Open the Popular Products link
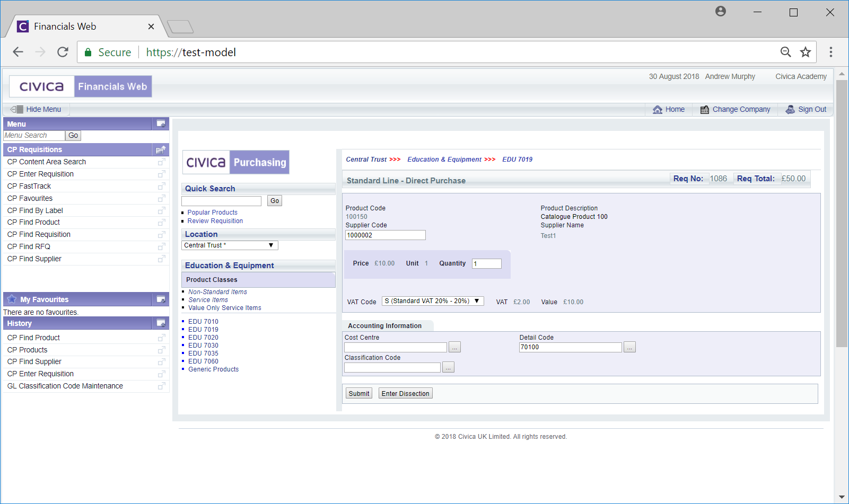The width and height of the screenshot is (849, 504). (x=212, y=213)
